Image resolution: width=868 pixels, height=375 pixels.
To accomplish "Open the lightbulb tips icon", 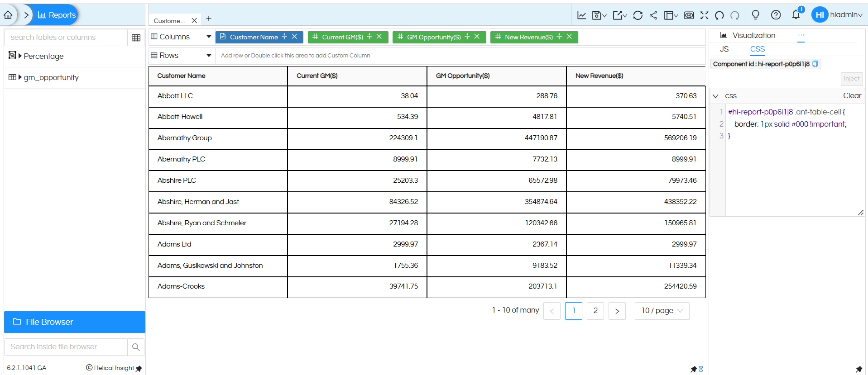I will pyautogui.click(x=756, y=15).
